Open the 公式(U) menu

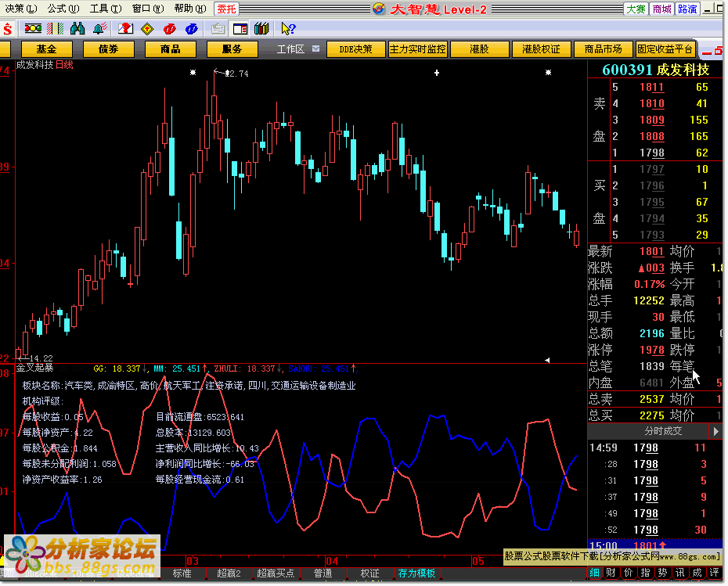(63, 9)
